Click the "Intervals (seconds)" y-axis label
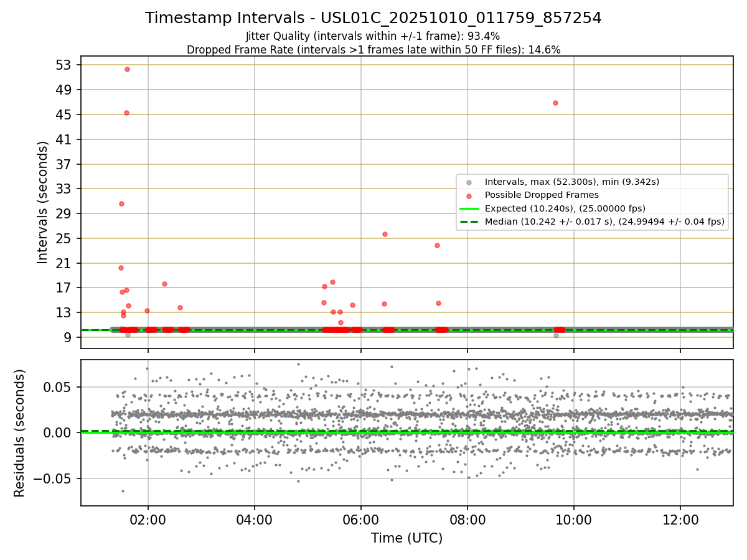Image resolution: width=747 pixels, height=560 pixels. [x=42, y=202]
